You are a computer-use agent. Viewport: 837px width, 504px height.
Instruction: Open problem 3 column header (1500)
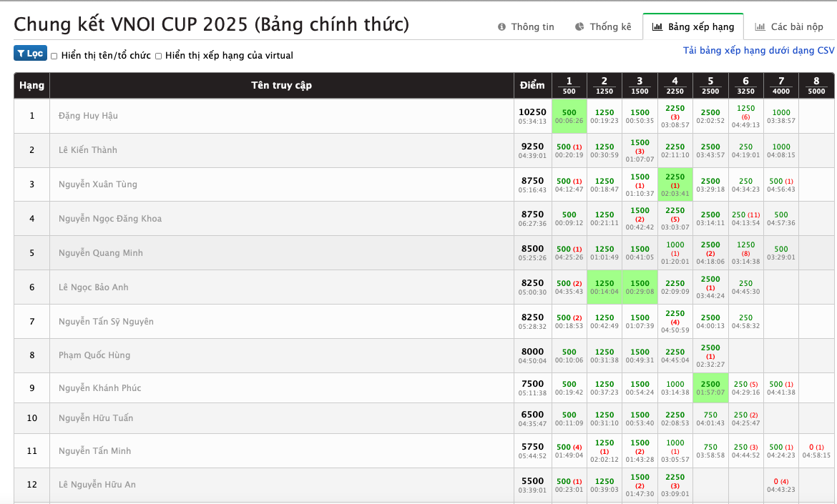(x=640, y=85)
